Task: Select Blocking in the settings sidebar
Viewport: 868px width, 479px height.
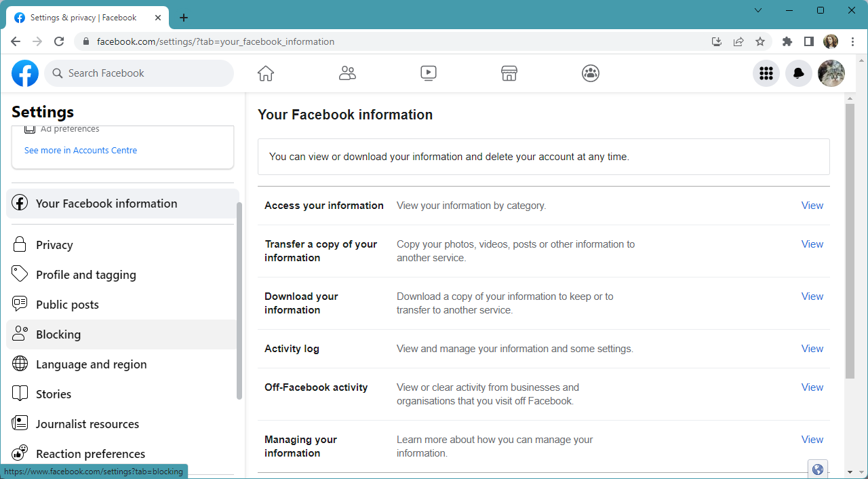Action: click(x=58, y=334)
